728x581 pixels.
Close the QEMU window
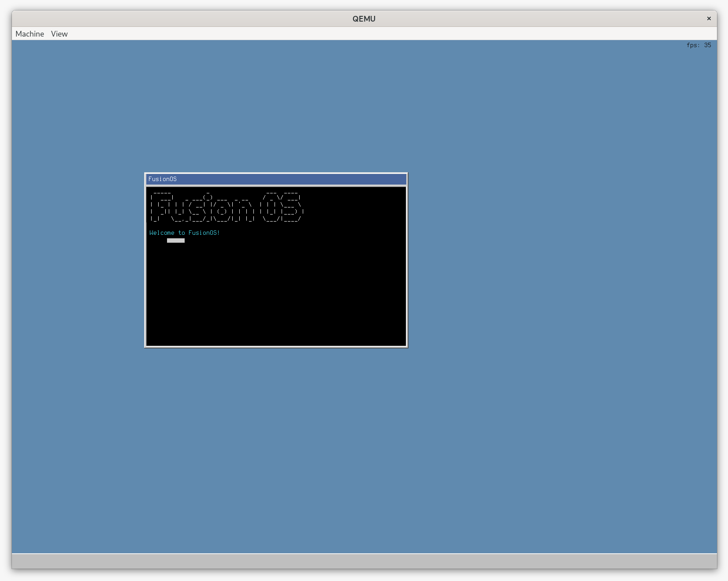pyautogui.click(x=709, y=19)
